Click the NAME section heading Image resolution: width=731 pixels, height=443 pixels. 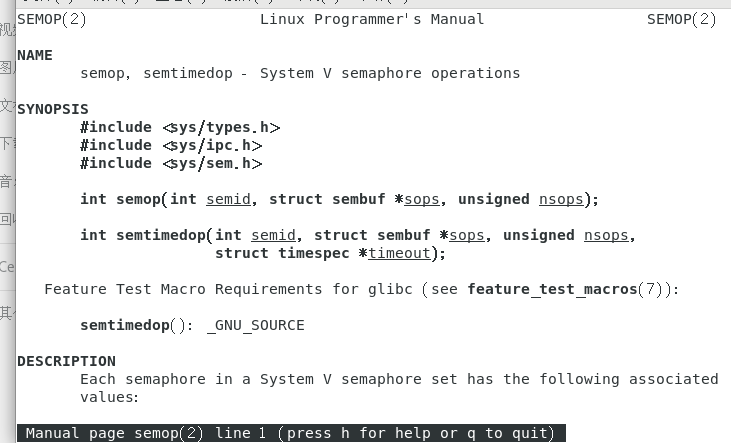[35, 56]
